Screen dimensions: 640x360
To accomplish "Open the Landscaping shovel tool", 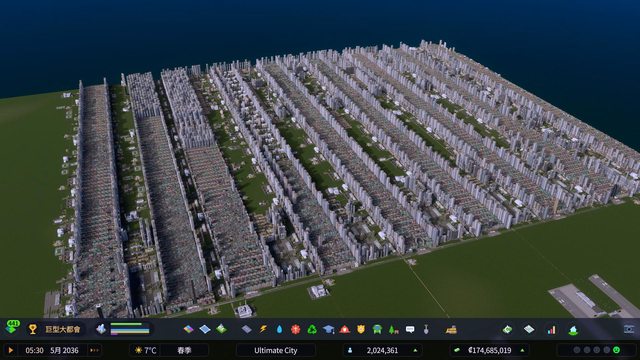I will (426, 329).
